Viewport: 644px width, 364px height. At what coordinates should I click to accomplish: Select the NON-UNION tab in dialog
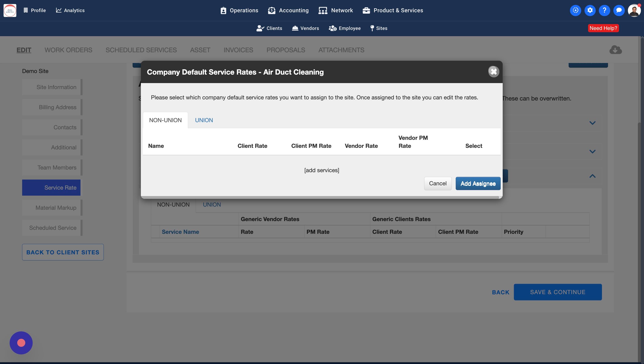tap(165, 120)
